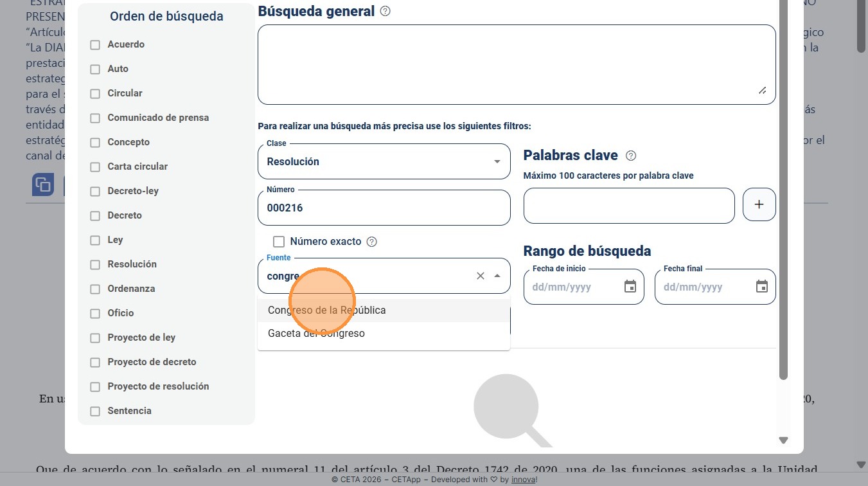Click the Número field containing 000216
868x486 pixels.
[384, 208]
